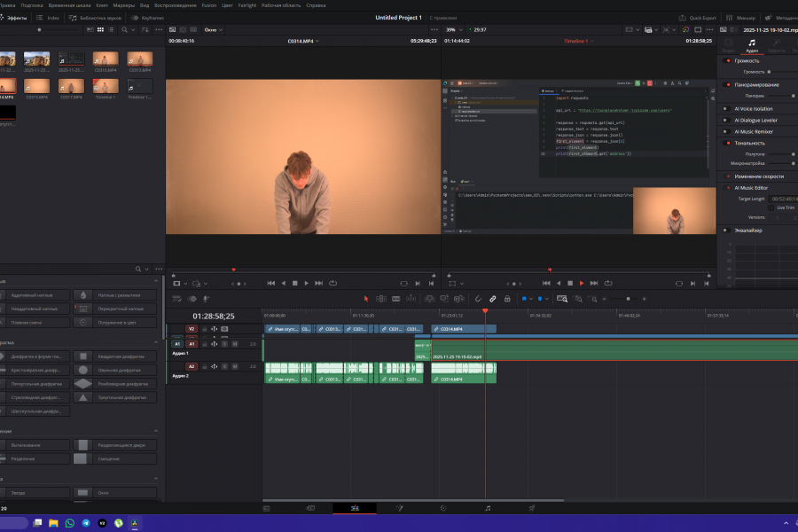
Task: Toggle the timeline linked selection chain icon
Action: point(492,299)
